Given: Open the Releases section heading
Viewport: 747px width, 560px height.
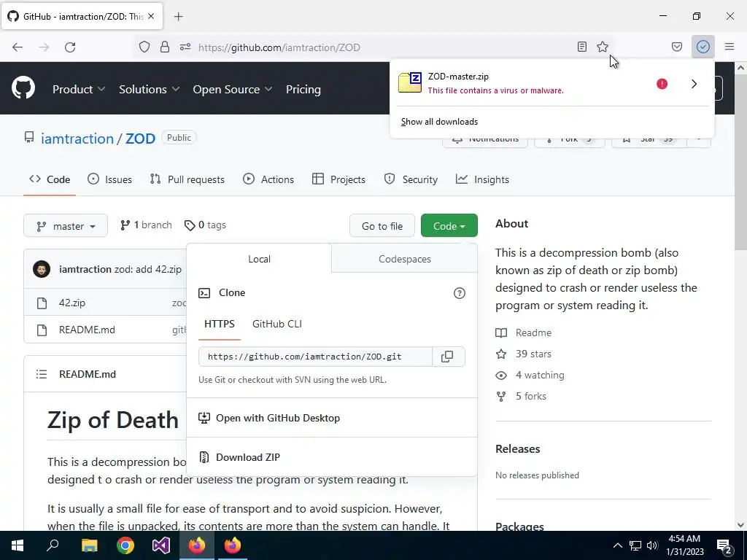Looking at the screenshot, I should tap(517, 449).
